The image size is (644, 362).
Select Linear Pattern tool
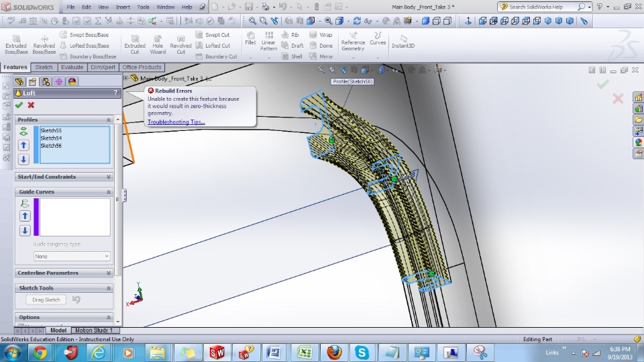(268, 42)
